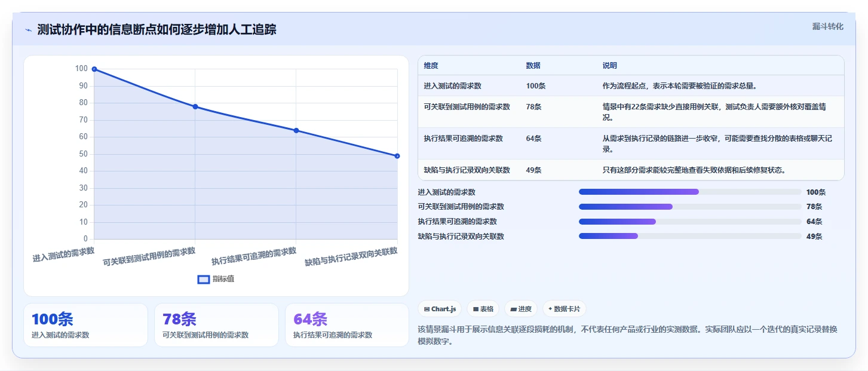Click x-axis label 缺陷与执行记录双向关联数

point(351,257)
